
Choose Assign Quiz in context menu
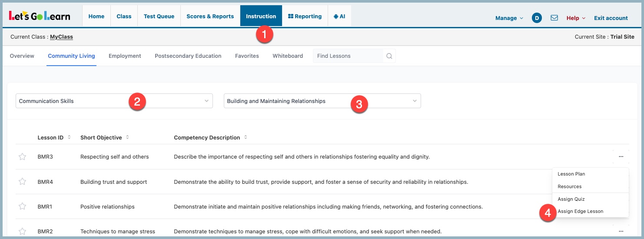tap(571, 199)
